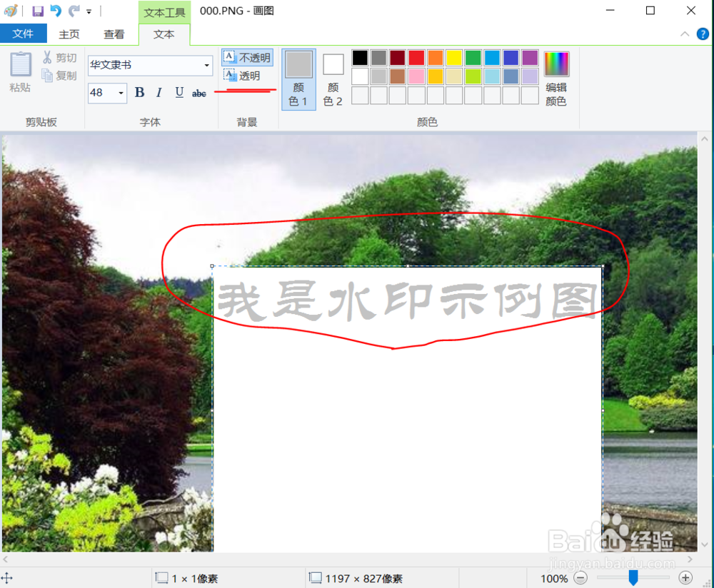Apply italic formatting to the text
714x588 pixels.
point(159,93)
